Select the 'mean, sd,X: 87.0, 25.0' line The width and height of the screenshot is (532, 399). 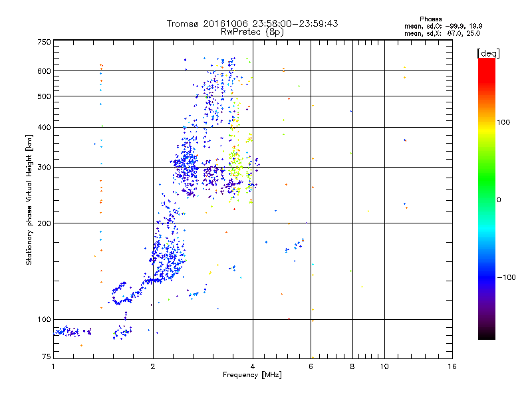click(442, 33)
